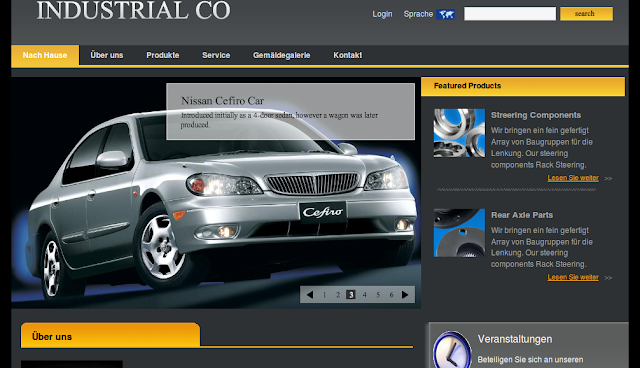Open the Produkte menu item

tap(163, 55)
